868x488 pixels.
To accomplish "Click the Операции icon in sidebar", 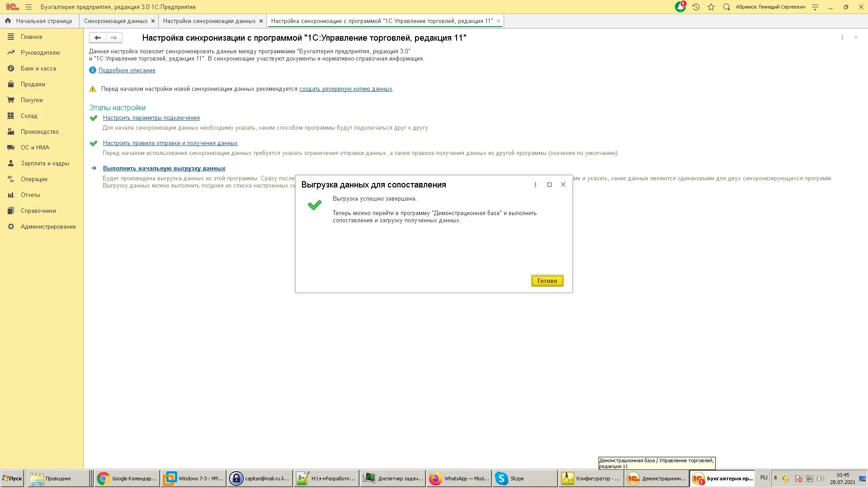I will point(11,179).
